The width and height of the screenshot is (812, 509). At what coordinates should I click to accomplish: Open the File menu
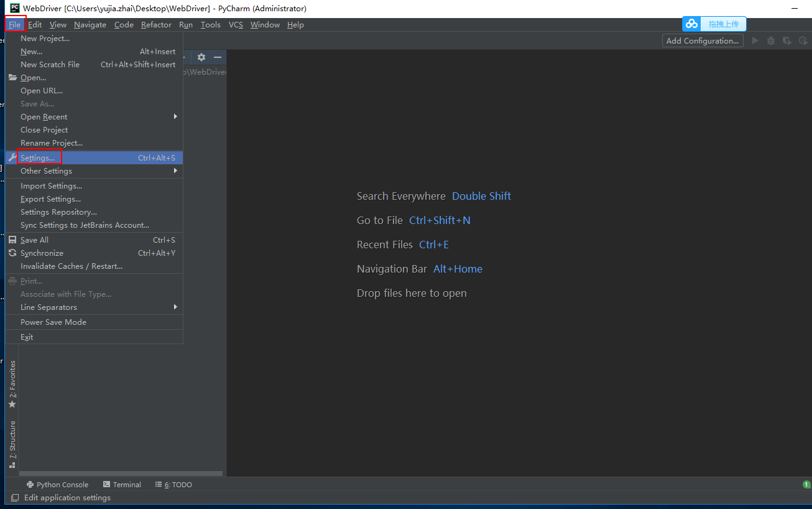click(x=15, y=25)
